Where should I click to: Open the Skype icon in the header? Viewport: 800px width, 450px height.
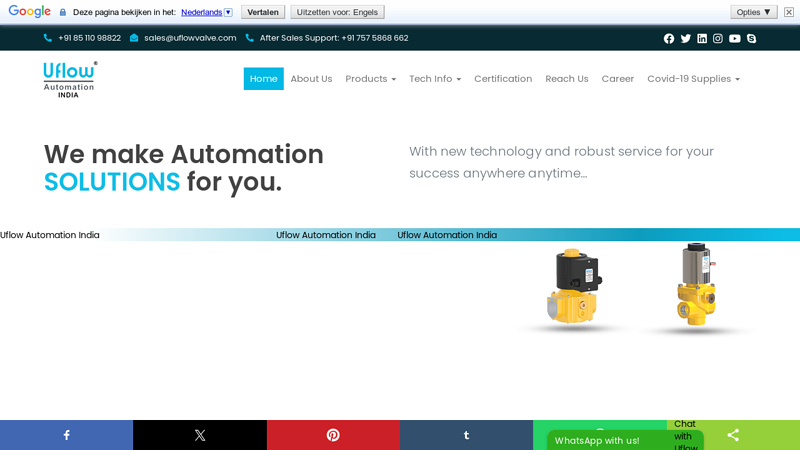(752, 38)
